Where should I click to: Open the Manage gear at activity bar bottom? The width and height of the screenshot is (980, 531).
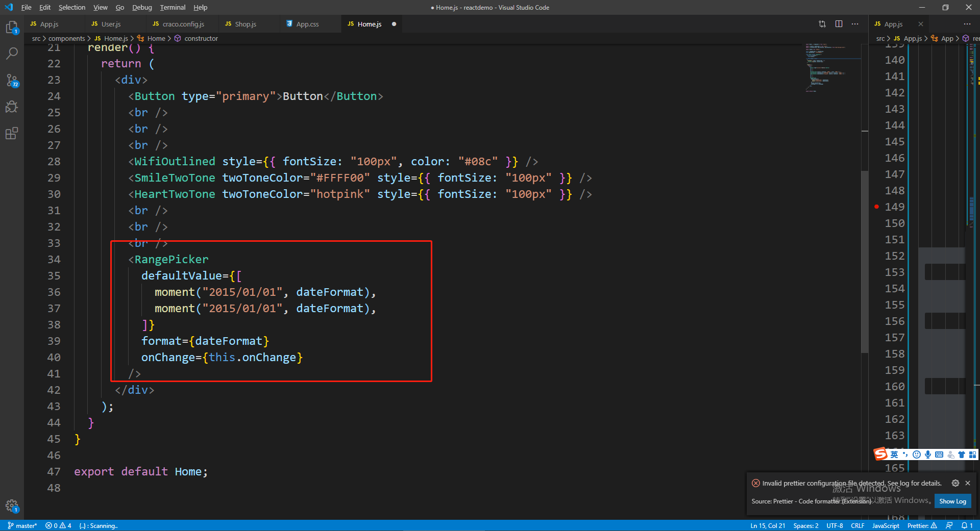(12, 505)
